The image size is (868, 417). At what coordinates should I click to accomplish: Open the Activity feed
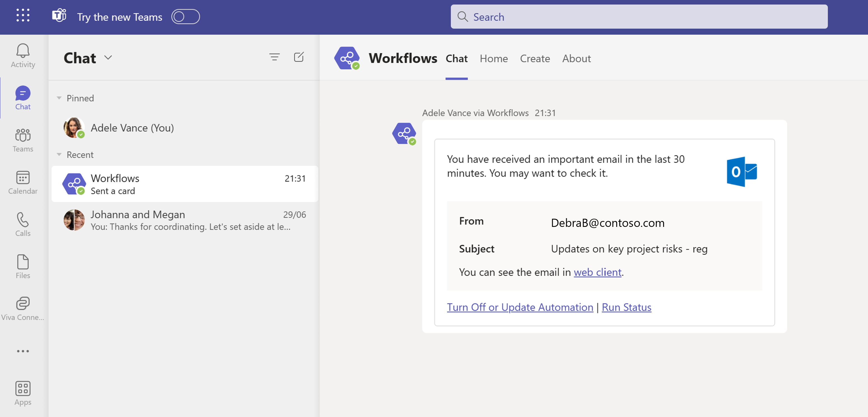(22, 56)
